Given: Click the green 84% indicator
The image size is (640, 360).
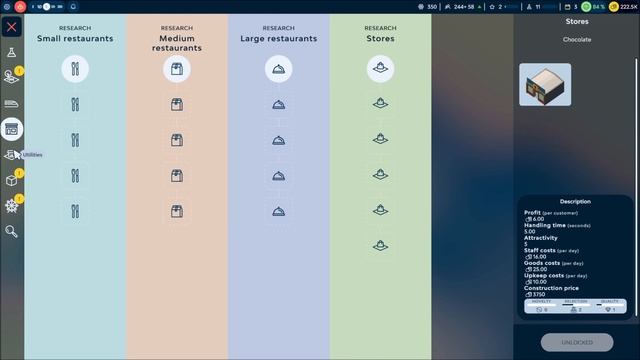Looking at the screenshot, I should coord(593,7).
